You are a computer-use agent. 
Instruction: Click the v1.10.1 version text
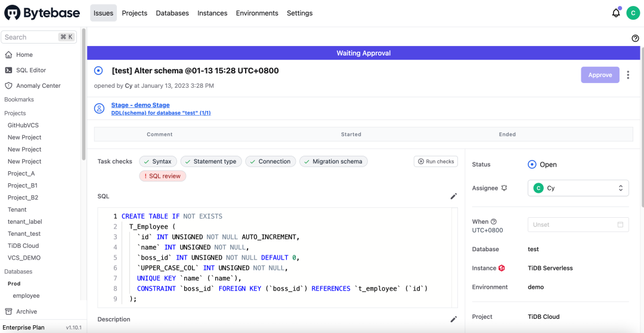(x=75, y=328)
